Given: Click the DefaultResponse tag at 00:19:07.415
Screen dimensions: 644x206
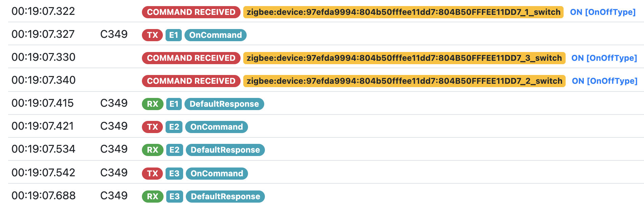Looking at the screenshot, I should coord(224,104).
